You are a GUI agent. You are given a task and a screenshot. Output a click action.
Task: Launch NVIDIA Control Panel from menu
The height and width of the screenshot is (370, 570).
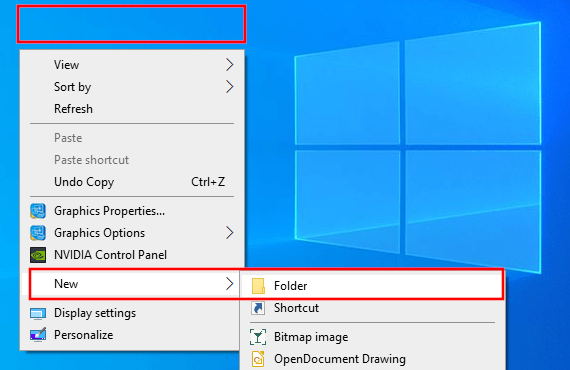pos(132,255)
